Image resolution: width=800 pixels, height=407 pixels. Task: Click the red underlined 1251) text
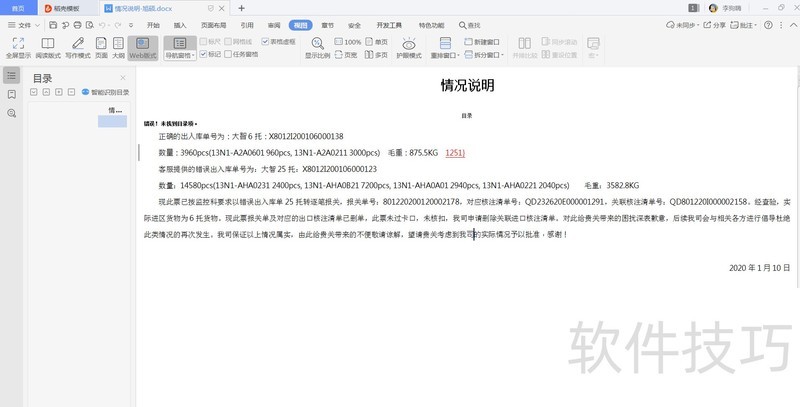coord(455,152)
